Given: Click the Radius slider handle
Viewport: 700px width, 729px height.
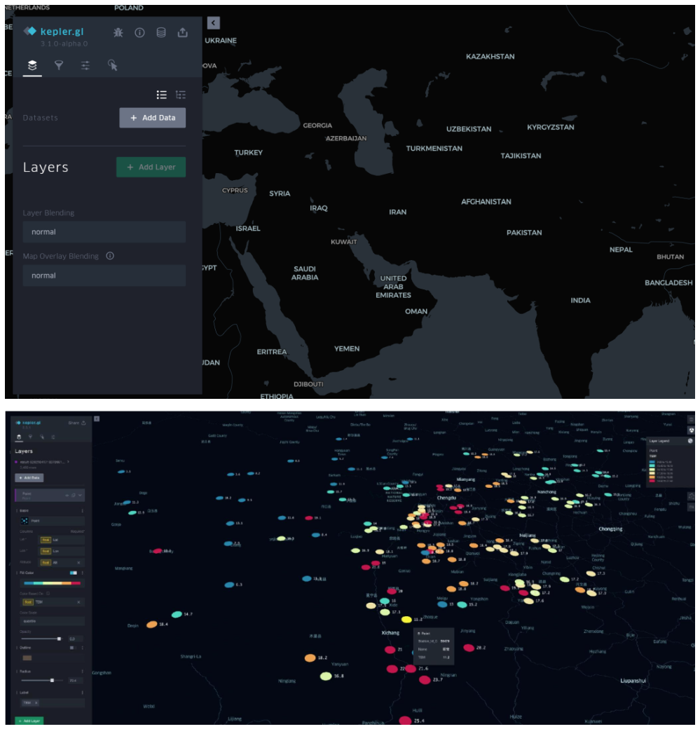Looking at the screenshot, I should point(52,680).
